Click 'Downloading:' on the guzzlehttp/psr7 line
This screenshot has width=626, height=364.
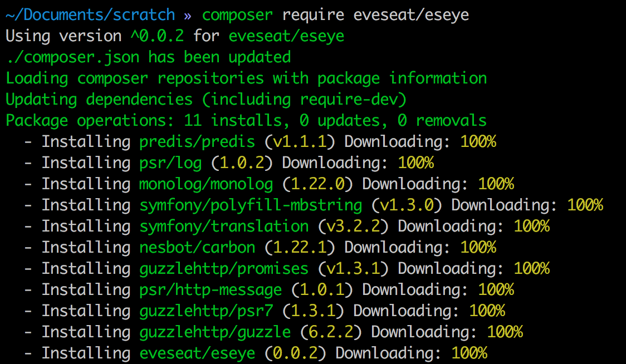(407, 311)
